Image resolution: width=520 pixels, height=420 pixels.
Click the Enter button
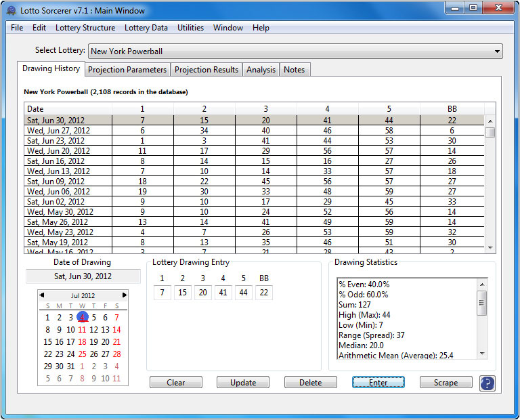coord(378,383)
